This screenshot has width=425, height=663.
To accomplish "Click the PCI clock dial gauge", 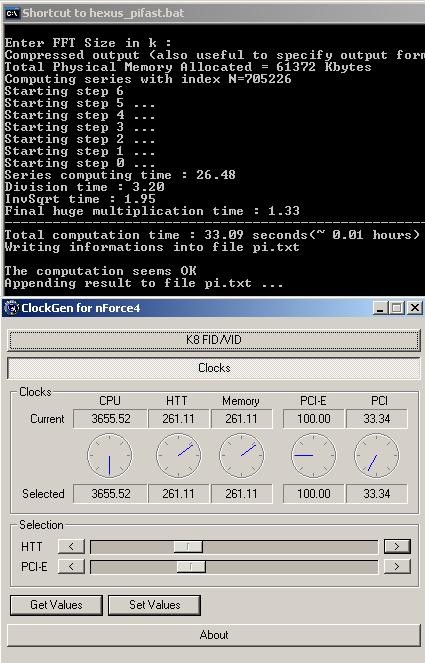I will tap(376, 456).
